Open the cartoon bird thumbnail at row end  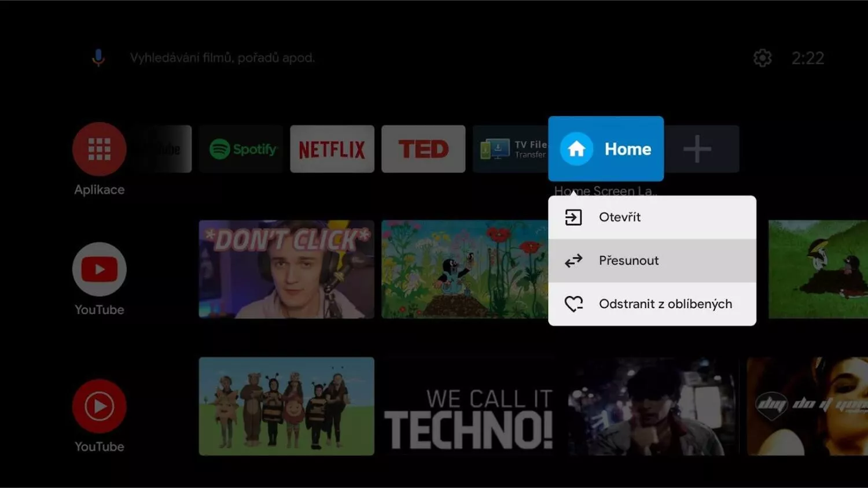818,269
